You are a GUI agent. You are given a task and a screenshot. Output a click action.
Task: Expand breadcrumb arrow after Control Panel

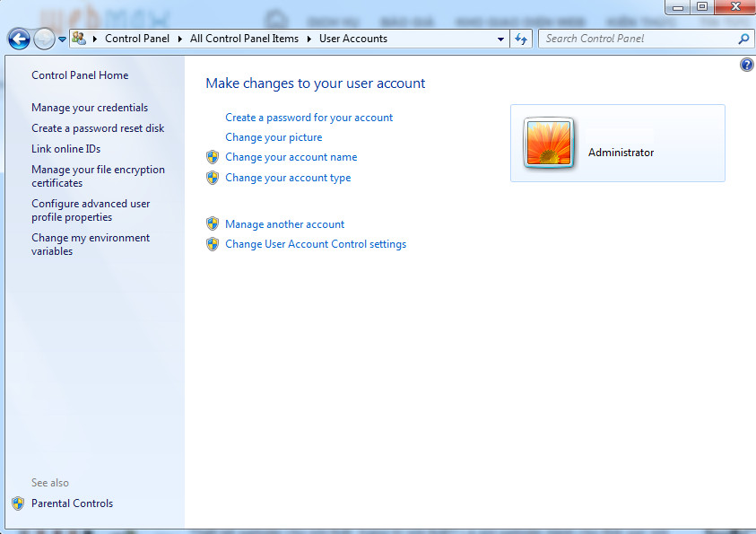(180, 39)
